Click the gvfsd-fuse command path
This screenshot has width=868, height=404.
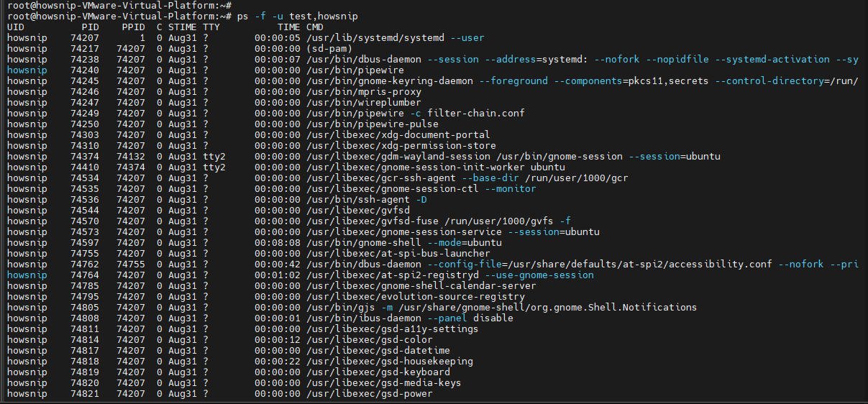(x=373, y=221)
